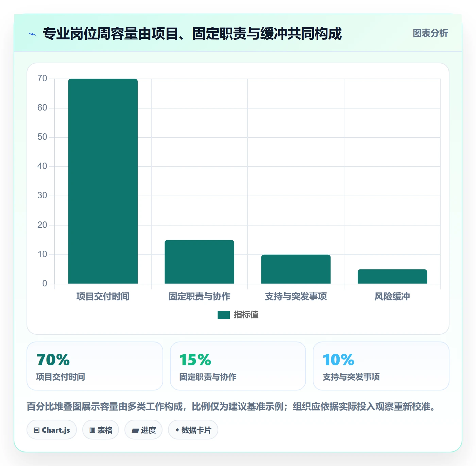
Task: Open the 10% 支持与突发事项 stat card
Action: pos(381,366)
